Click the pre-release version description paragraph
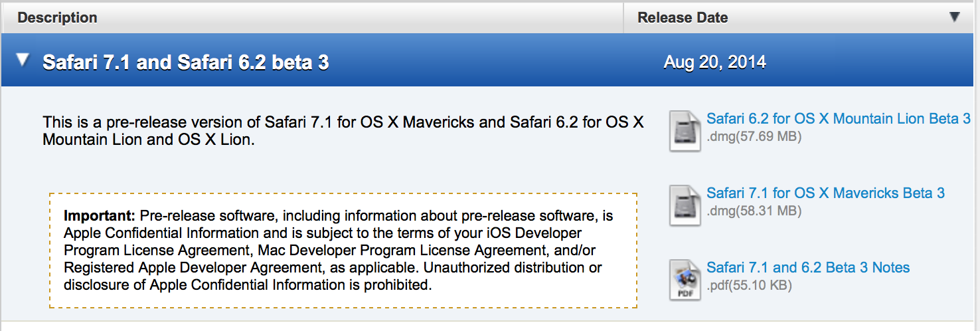 343,131
